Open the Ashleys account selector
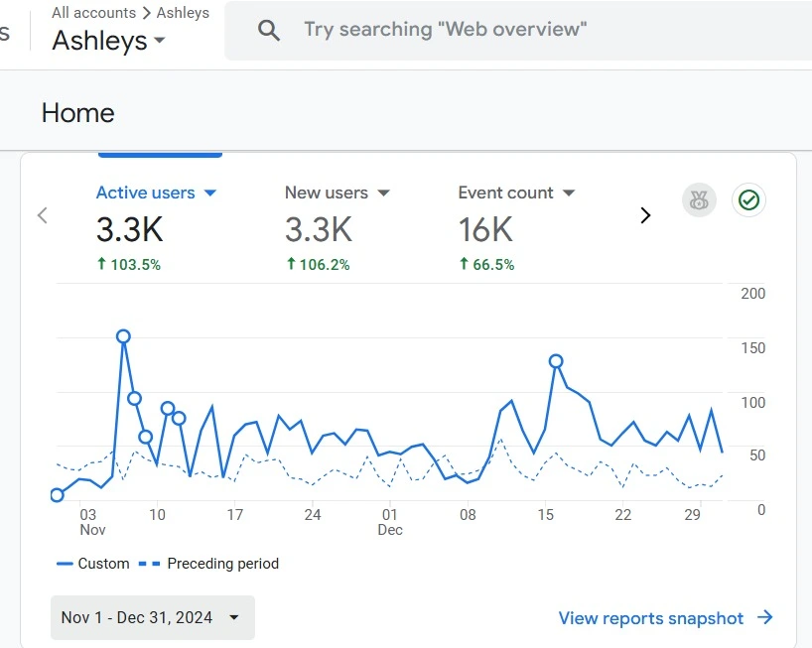 pyautogui.click(x=108, y=41)
